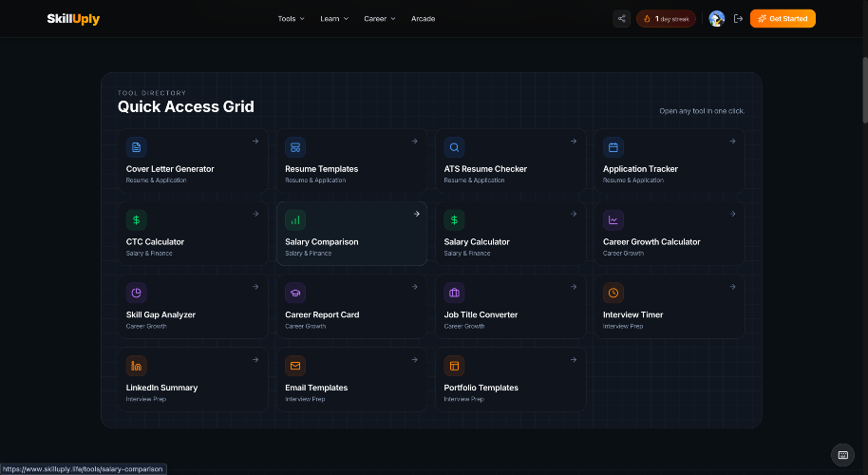Click the Job Title Converter briefcase icon
Screen dimensions: 868x475
click(x=455, y=293)
